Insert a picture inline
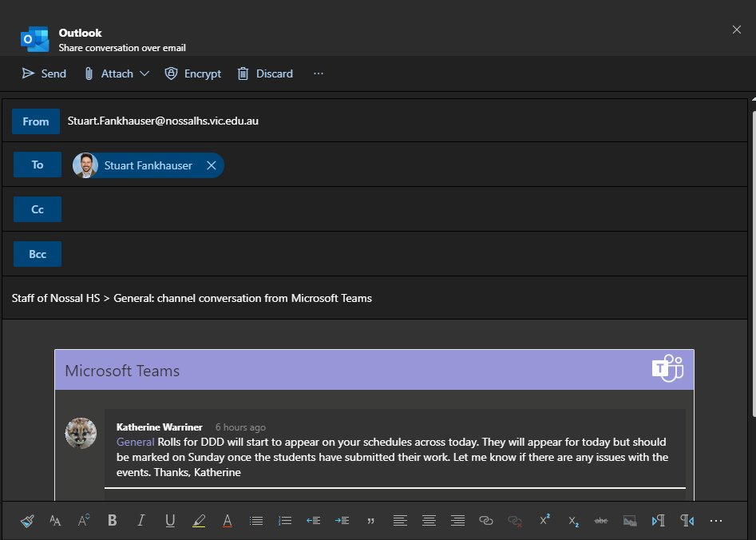The width and height of the screenshot is (756, 540). point(630,520)
